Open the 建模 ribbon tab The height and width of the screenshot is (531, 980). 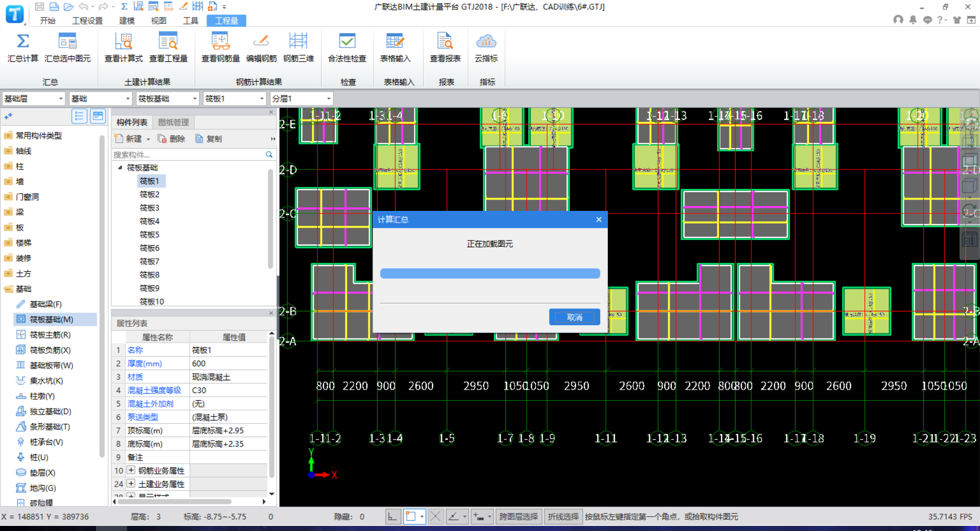pos(127,20)
